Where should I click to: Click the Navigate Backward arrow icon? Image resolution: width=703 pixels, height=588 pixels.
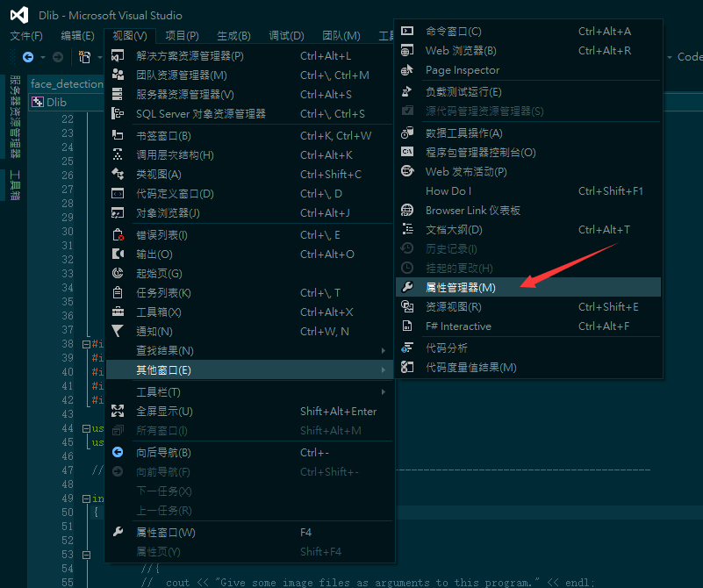[118, 453]
